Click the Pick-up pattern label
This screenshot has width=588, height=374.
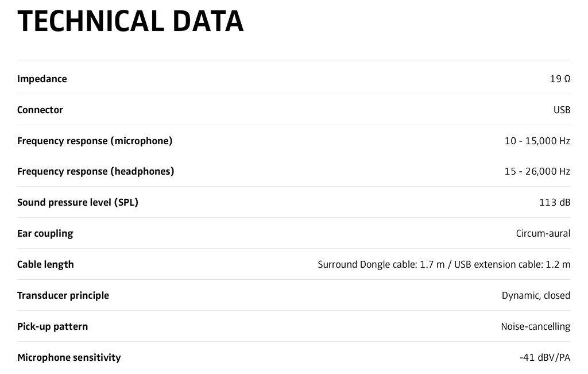pos(53,326)
